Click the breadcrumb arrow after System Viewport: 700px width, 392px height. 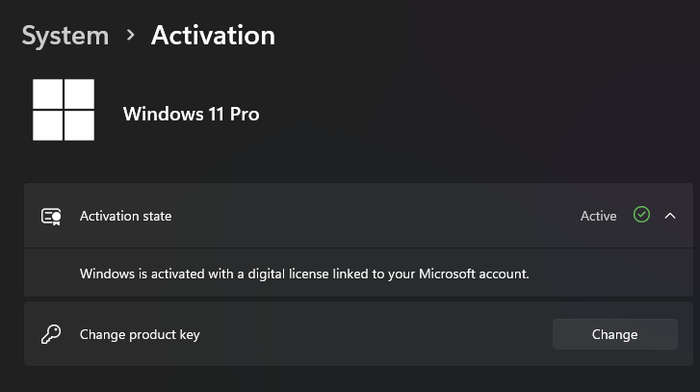click(130, 35)
